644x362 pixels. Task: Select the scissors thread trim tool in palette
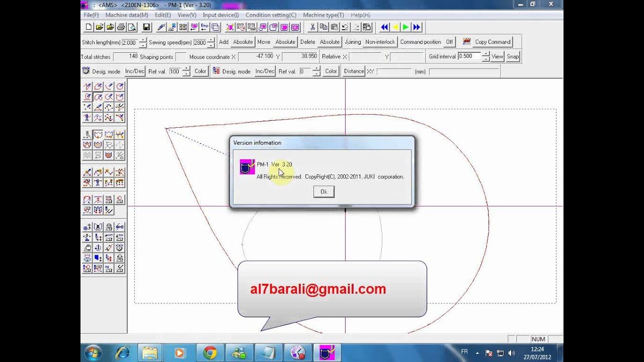87,118
